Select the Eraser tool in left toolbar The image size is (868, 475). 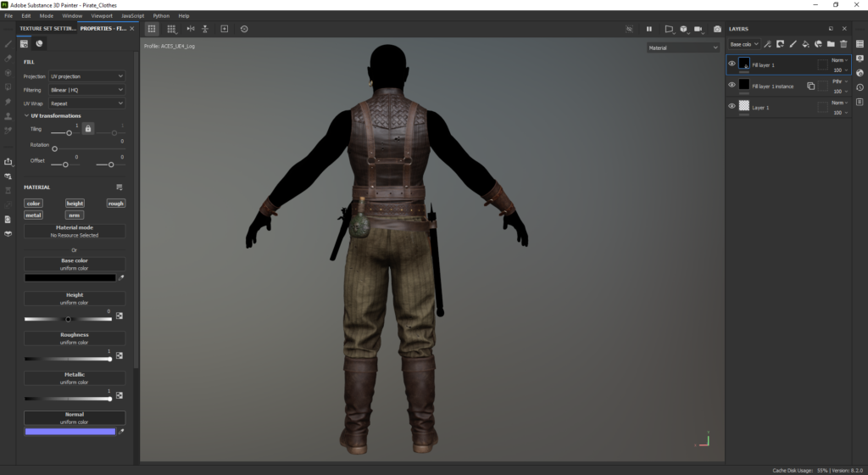tap(8, 59)
